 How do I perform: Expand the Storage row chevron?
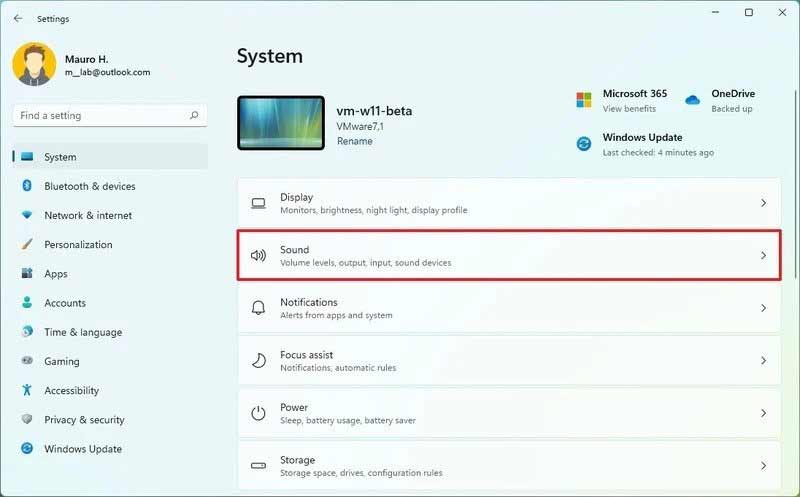pos(763,465)
